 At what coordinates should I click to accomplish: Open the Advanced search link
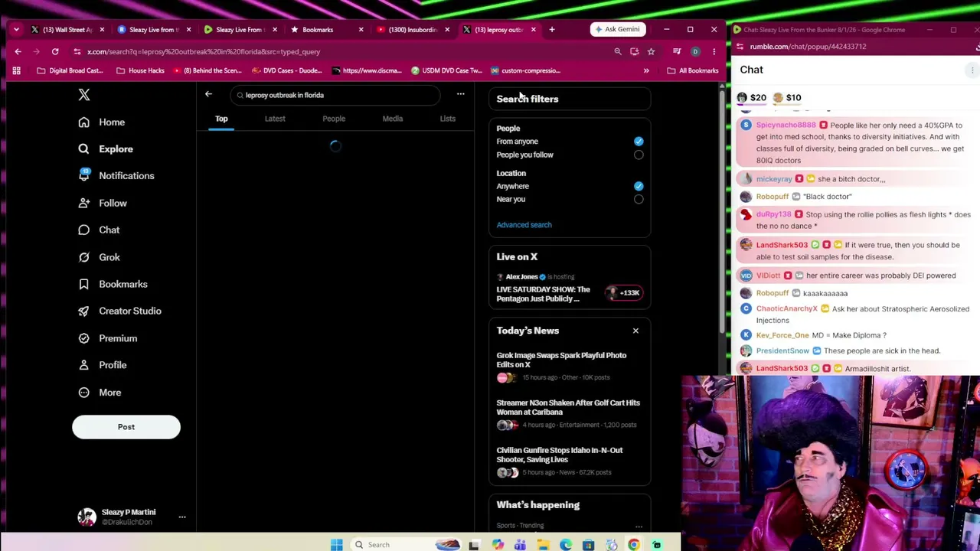524,225
